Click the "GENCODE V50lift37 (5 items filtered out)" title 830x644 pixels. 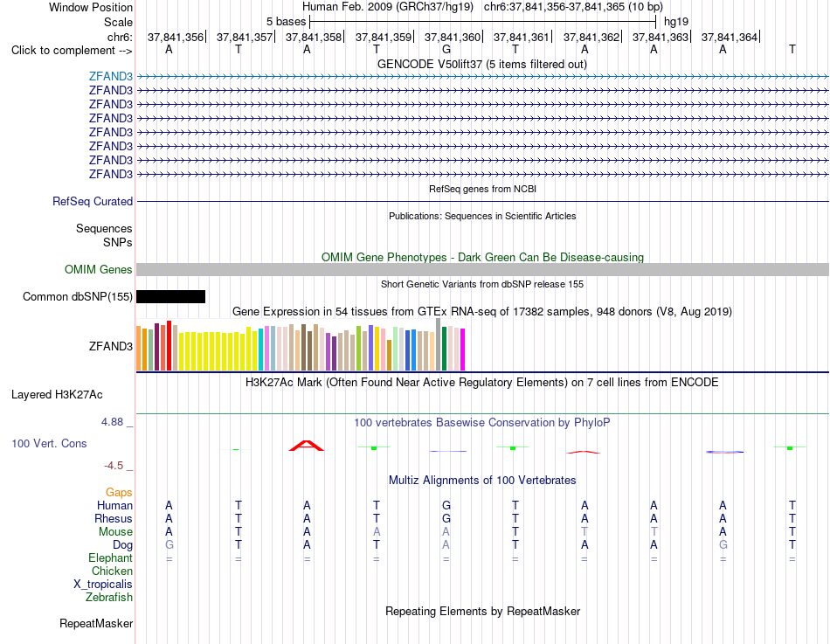click(482, 64)
